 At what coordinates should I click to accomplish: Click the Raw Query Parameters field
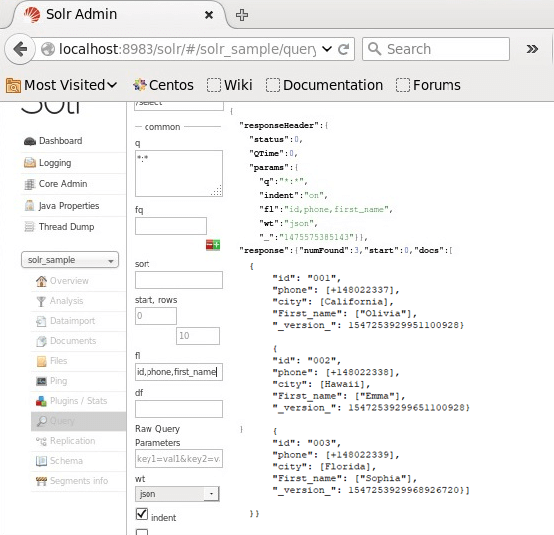(x=179, y=459)
